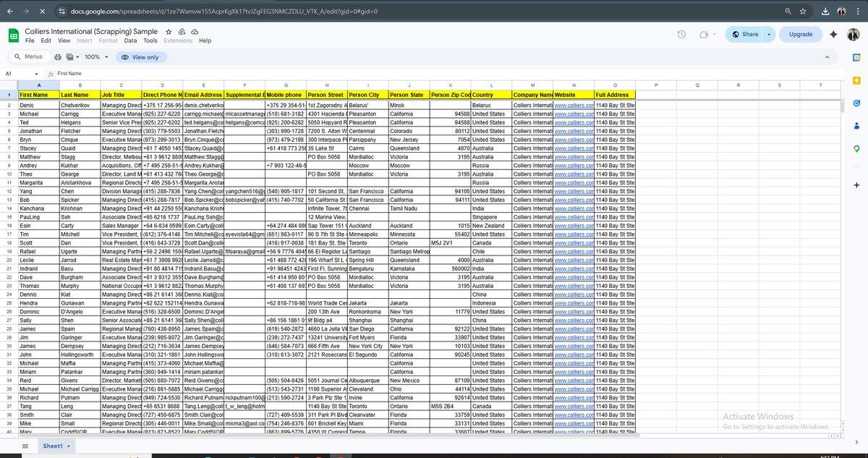Image resolution: width=868 pixels, height=458 pixels.
Task: Open the browser downloads icon
Action: [826, 12]
